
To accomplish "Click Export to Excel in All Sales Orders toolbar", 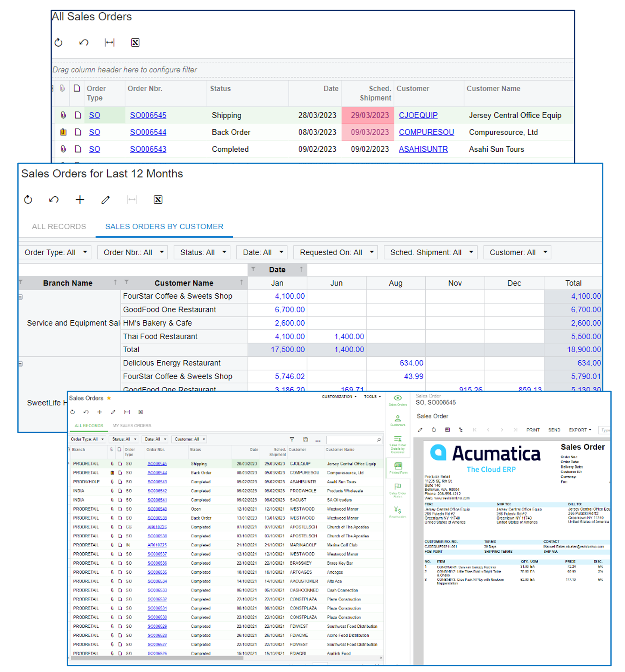I will [x=135, y=43].
